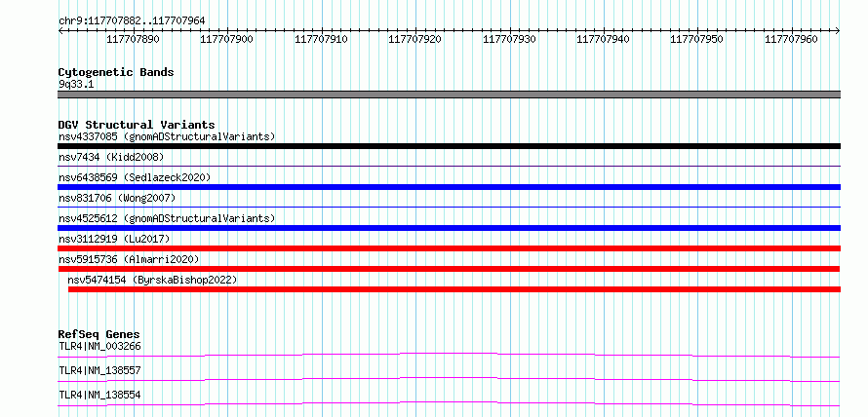
Task: Click the chr9:117707882..117707964 coordinate label
Action: (132, 20)
